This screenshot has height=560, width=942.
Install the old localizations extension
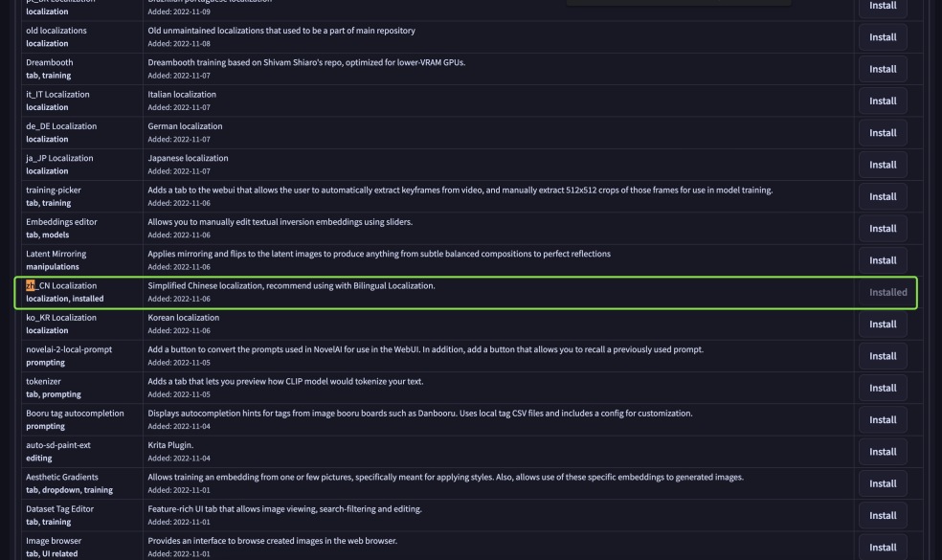pos(882,37)
